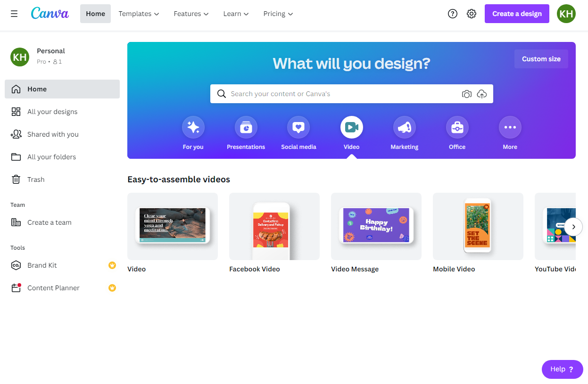Viewport: 588px width, 384px height.
Task: Click the search magnifier icon
Action: [x=222, y=94]
